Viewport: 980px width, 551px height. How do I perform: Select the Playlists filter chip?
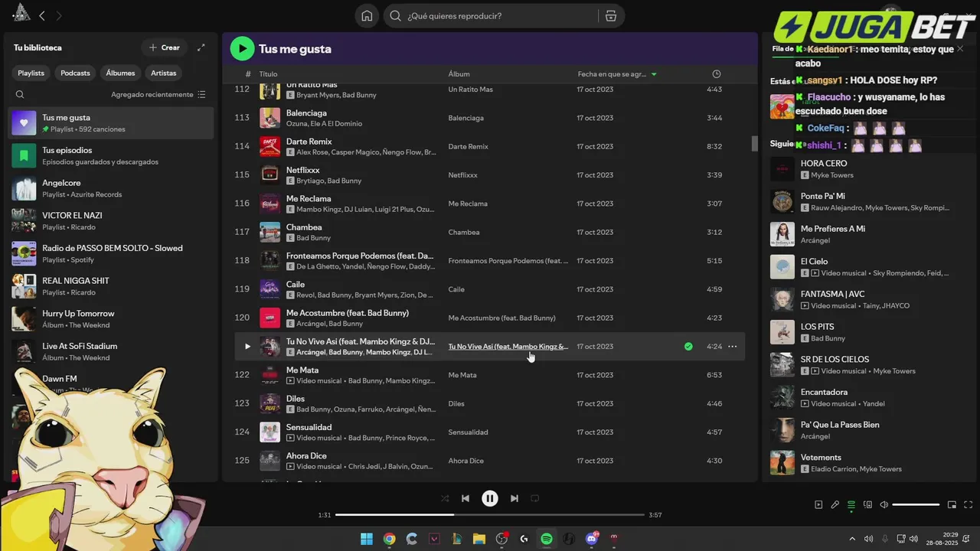tap(31, 73)
